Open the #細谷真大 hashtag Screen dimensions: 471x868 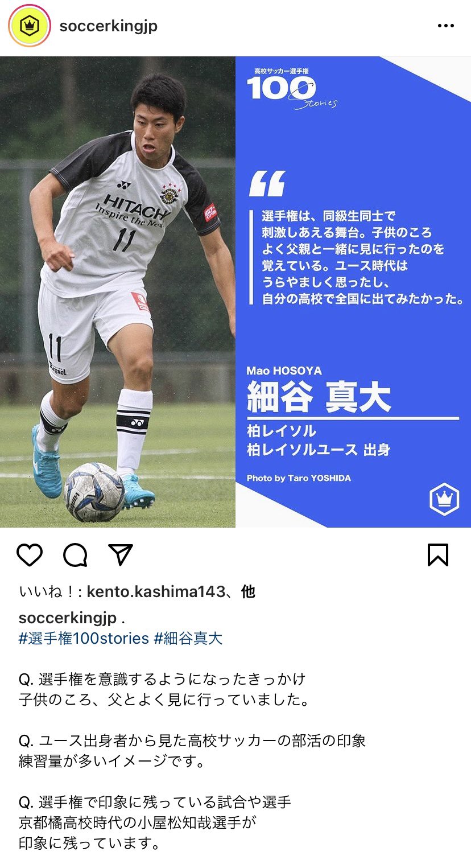click(x=188, y=638)
